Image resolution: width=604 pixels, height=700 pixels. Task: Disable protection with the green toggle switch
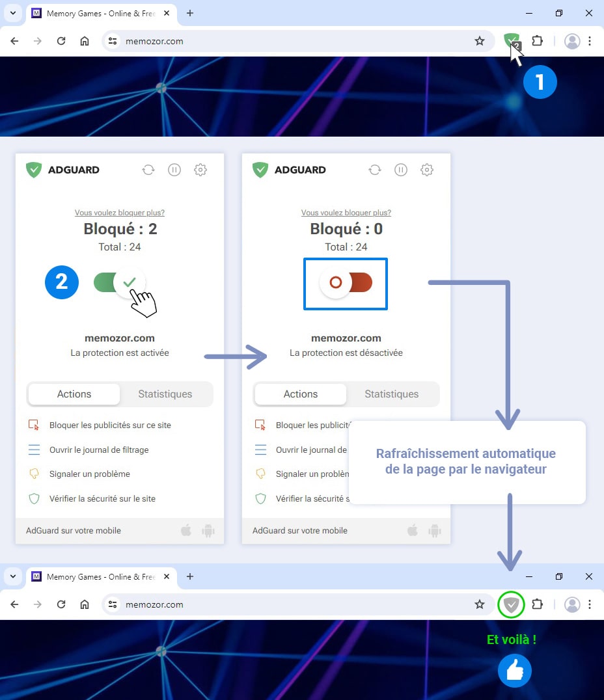click(120, 282)
